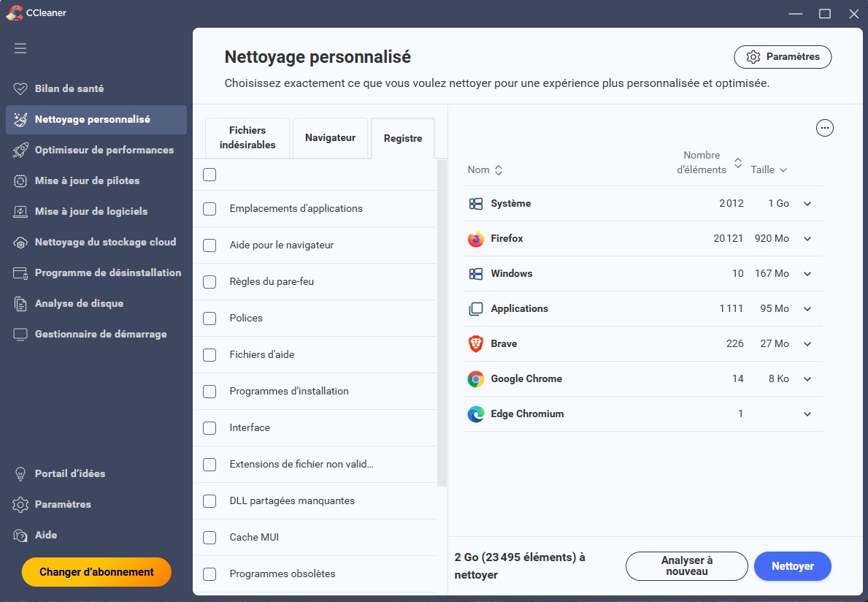Screen dimensions: 868x602
Task: Open the hamburger menu icon
Action: click(20, 48)
